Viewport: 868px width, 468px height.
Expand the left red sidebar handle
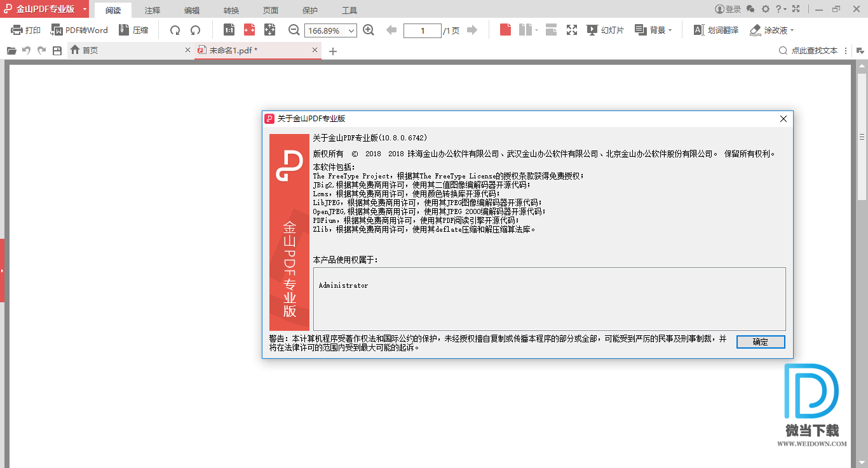pos(3,271)
